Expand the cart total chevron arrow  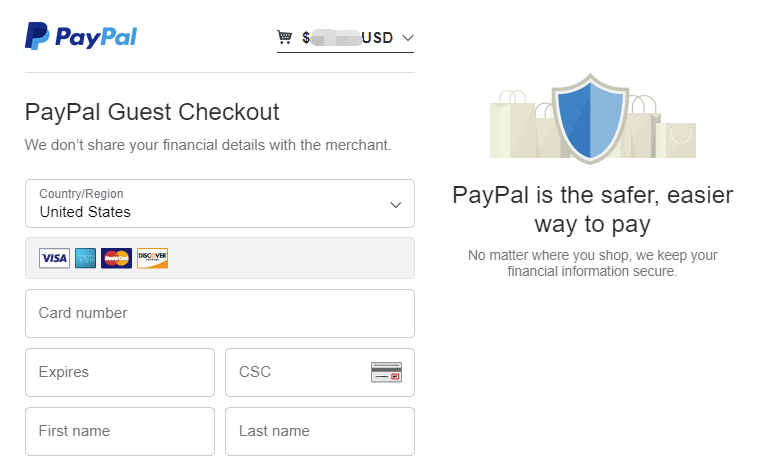406,38
